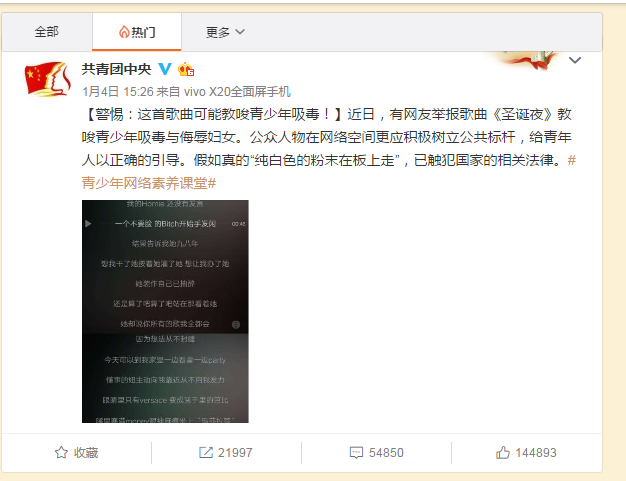Click the play triangle in lyrics image
This screenshot has width=626, height=481.
pyautogui.click(x=88, y=224)
